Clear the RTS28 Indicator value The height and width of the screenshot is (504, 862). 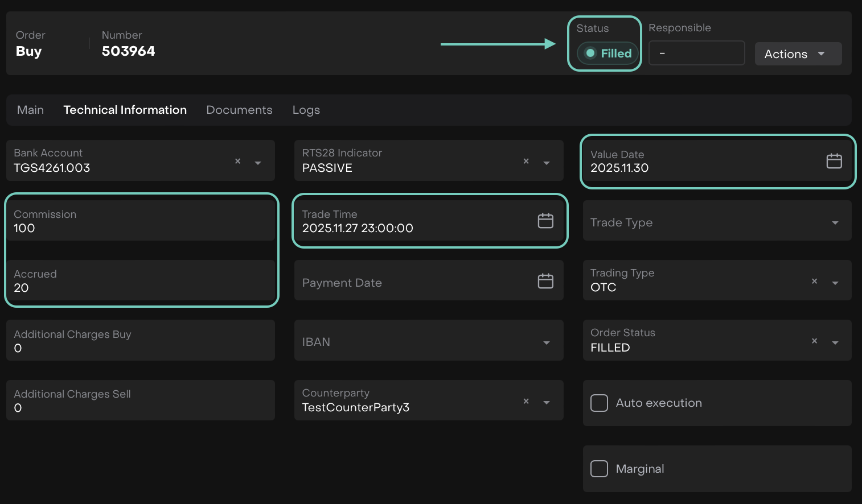[526, 162]
